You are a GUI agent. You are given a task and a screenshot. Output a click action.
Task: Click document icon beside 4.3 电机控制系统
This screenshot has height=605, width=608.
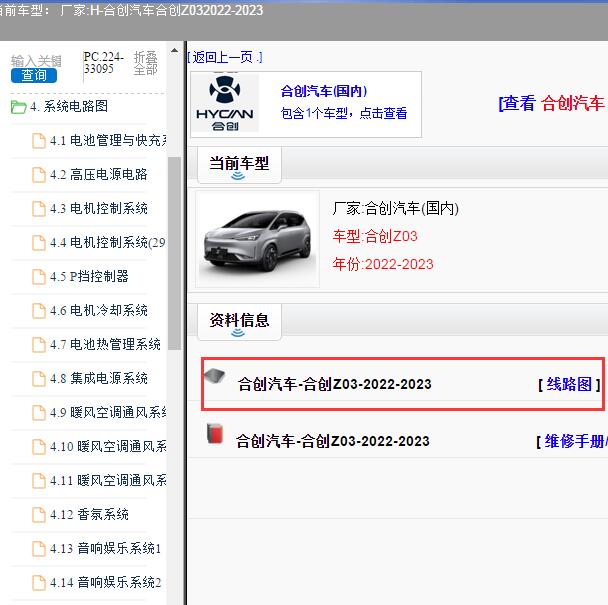[x=38, y=209]
